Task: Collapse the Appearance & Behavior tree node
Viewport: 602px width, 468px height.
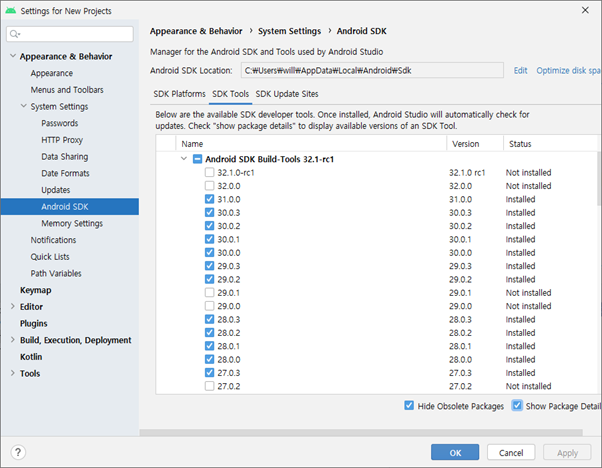Action: point(13,56)
